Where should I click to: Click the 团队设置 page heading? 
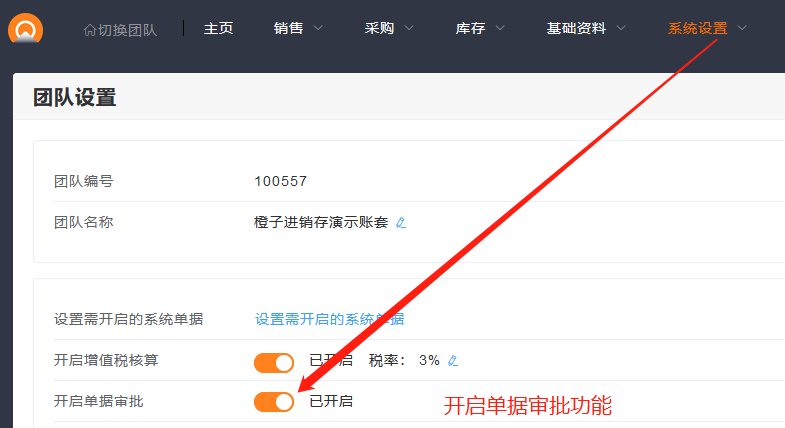[74, 97]
